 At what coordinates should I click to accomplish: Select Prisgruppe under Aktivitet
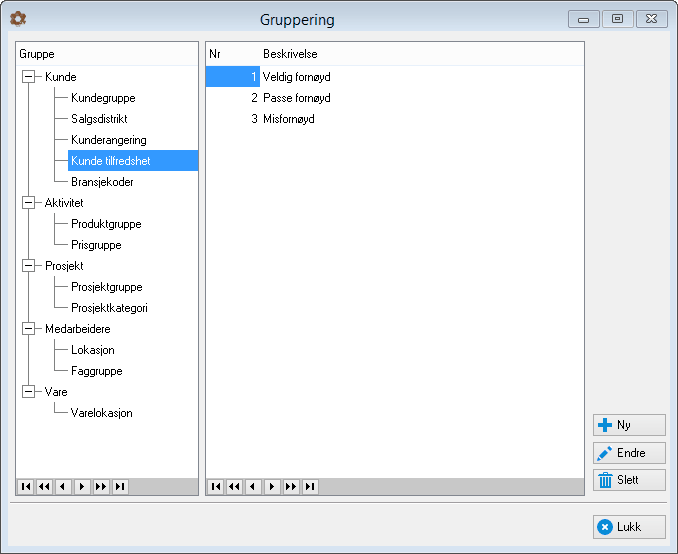pyautogui.click(x=96, y=245)
